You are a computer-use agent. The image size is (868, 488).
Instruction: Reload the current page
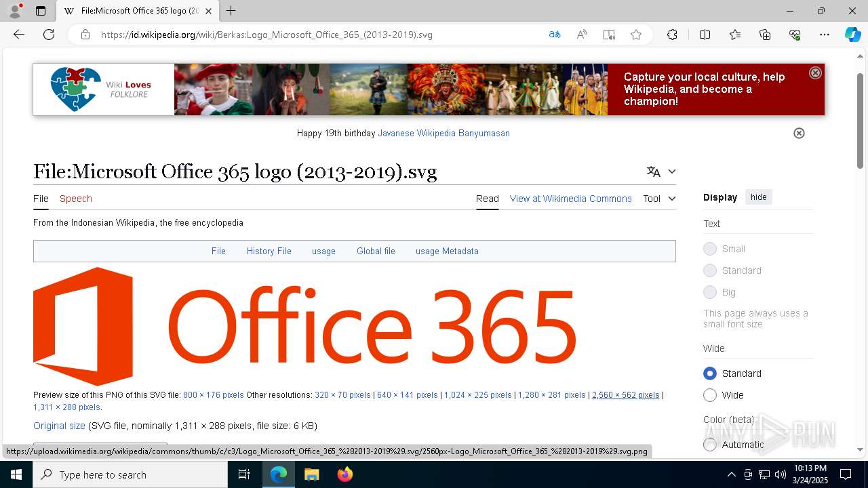point(49,35)
